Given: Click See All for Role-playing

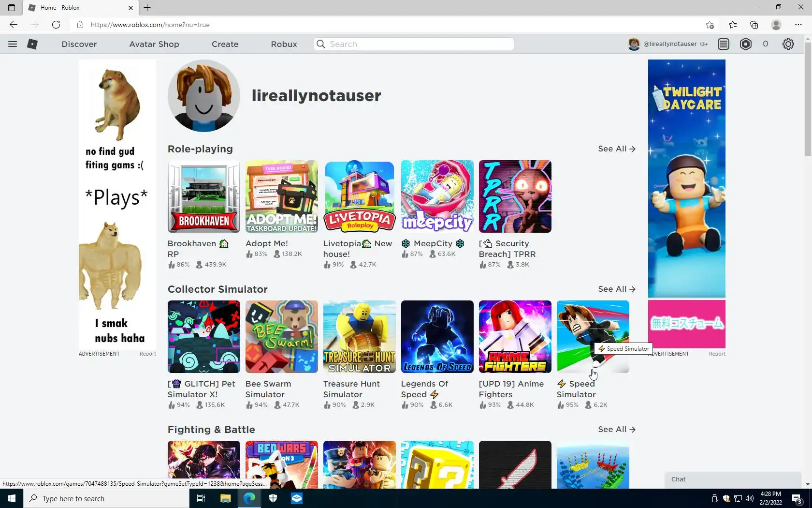Looking at the screenshot, I should point(617,149).
